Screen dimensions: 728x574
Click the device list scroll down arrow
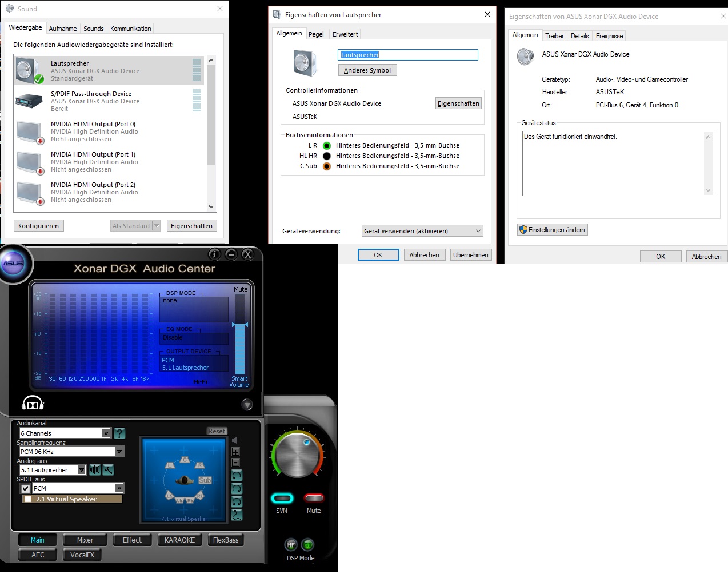tap(211, 207)
